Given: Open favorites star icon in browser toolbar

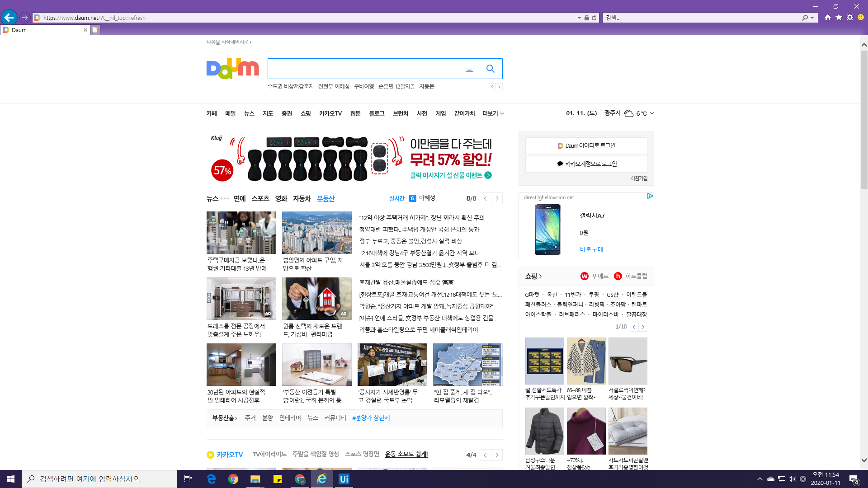Looking at the screenshot, I should point(839,18).
